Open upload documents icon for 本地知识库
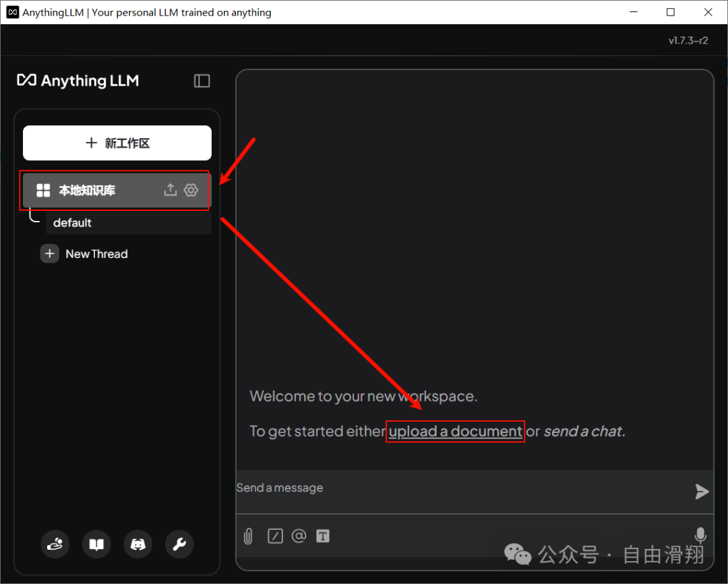The image size is (728, 584). [171, 190]
